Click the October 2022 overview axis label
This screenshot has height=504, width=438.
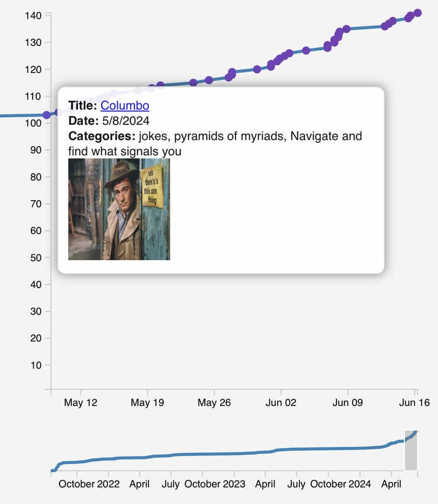tap(89, 484)
